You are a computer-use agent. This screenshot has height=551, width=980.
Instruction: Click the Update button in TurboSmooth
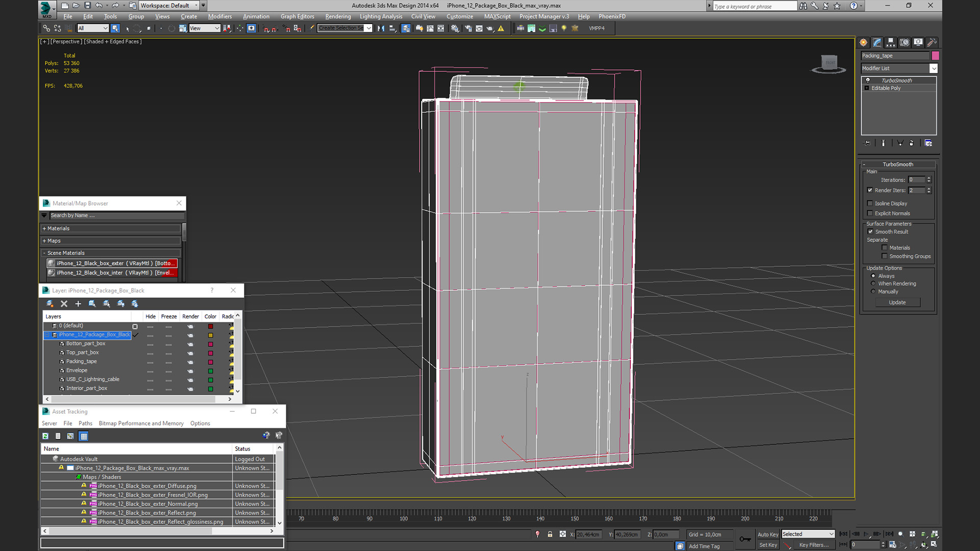[897, 303]
